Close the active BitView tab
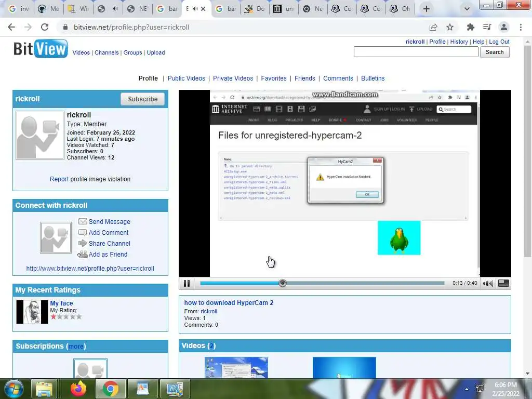This screenshot has height=399, width=532. (203, 9)
